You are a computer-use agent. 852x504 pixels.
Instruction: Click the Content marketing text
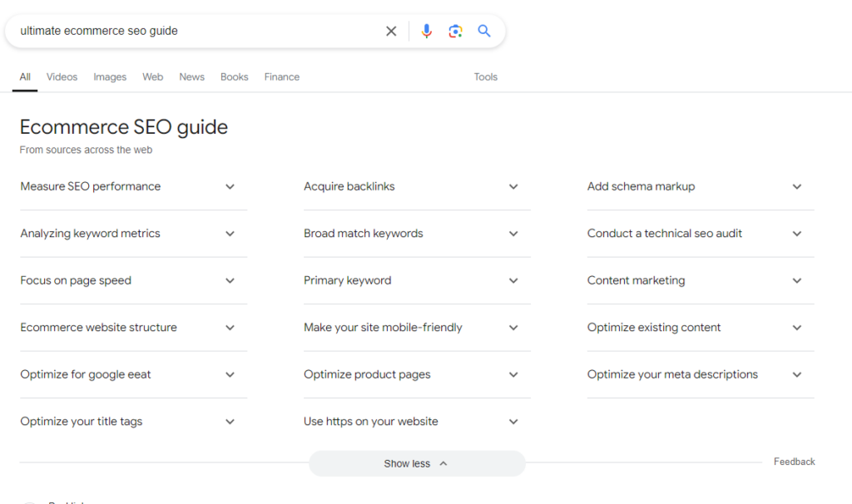(x=637, y=281)
